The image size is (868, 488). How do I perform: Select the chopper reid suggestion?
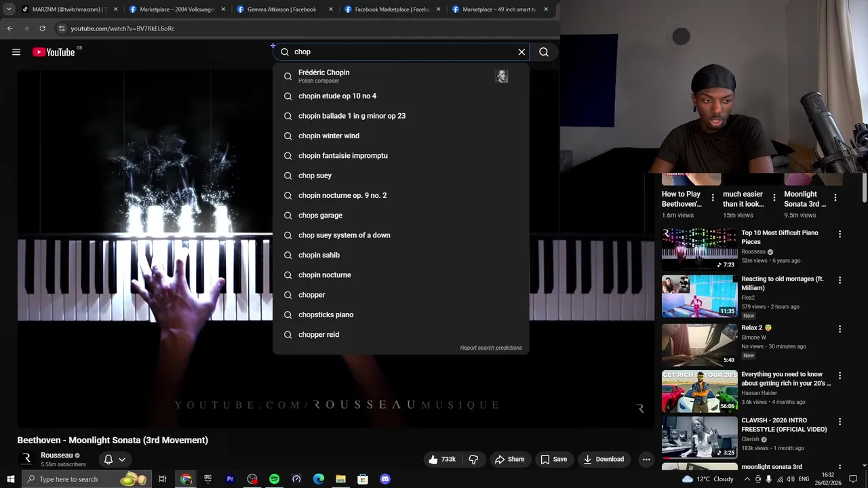coord(401,335)
